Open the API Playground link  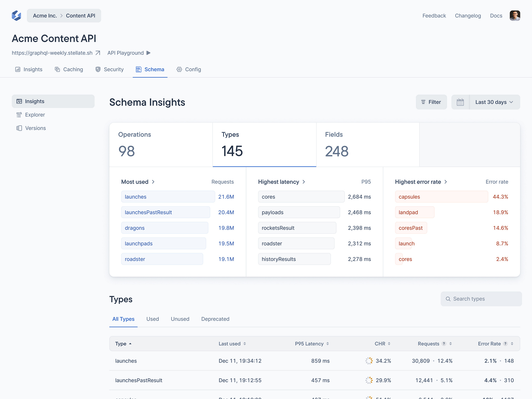[x=129, y=53]
